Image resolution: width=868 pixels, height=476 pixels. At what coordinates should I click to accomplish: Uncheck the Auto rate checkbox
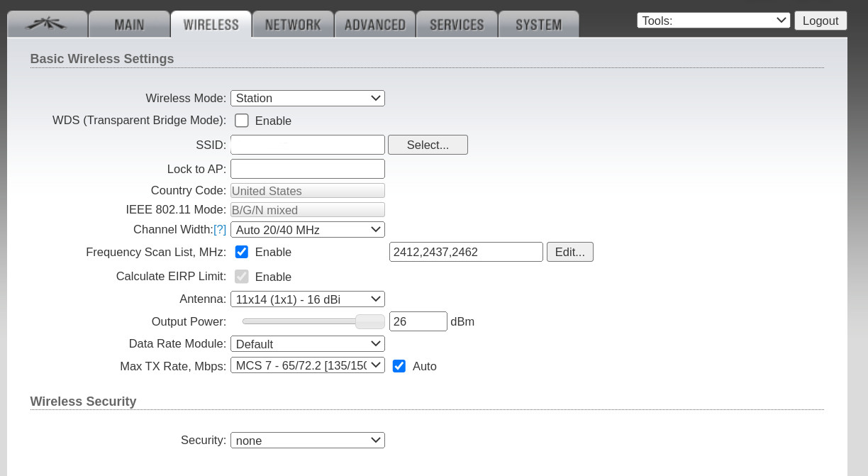[399, 366]
